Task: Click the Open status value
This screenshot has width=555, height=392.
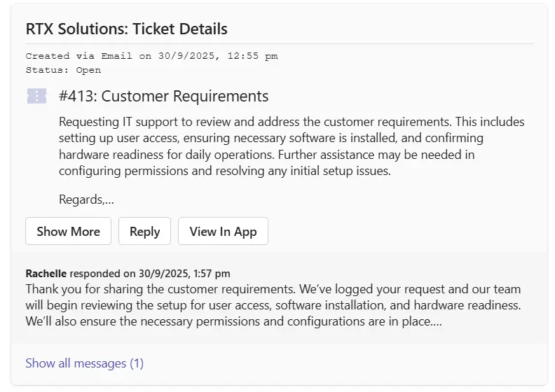Action: click(89, 70)
